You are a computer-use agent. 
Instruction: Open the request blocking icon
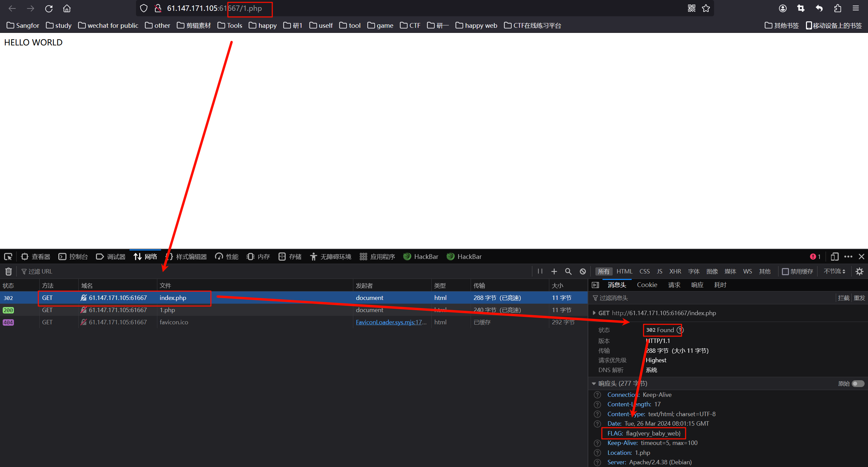point(583,271)
